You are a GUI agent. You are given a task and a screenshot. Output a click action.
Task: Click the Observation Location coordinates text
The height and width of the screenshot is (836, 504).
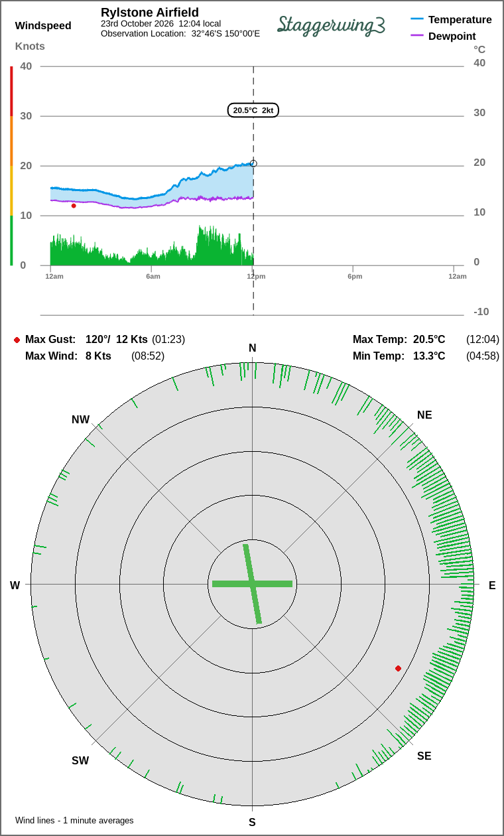click(180, 33)
